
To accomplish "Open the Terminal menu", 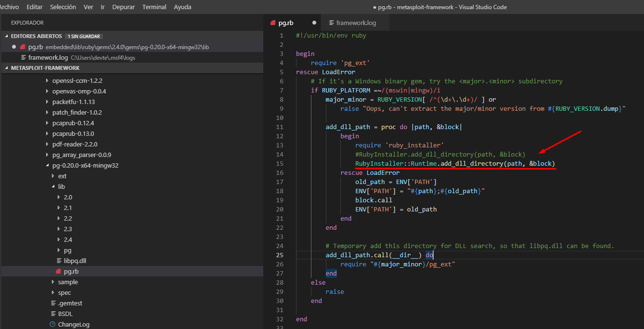I will (x=154, y=7).
